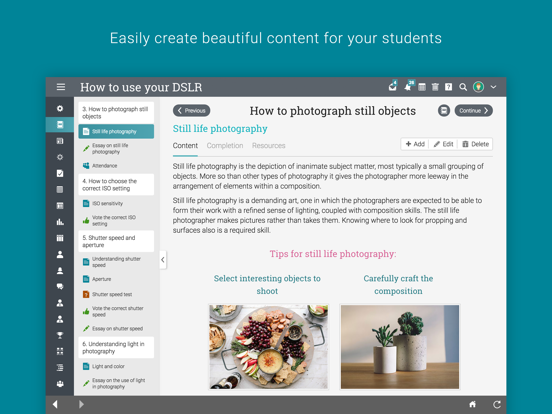Open the Attendance item

[x=116, y=165]
